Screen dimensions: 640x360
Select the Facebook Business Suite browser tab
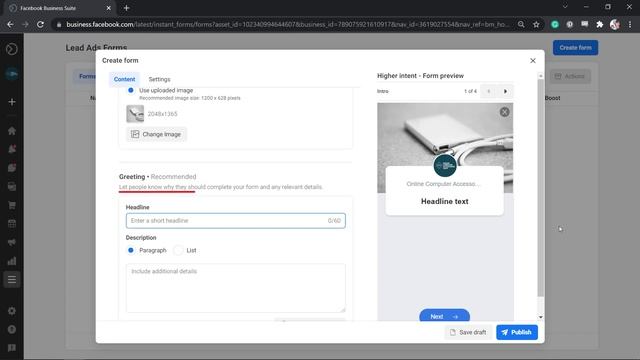click(x=60, y=8)
